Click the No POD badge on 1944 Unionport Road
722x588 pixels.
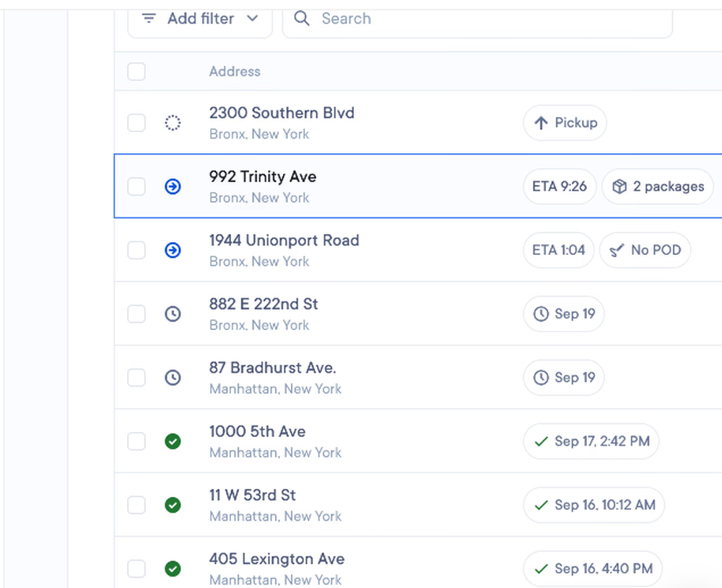tap(645, 250)
